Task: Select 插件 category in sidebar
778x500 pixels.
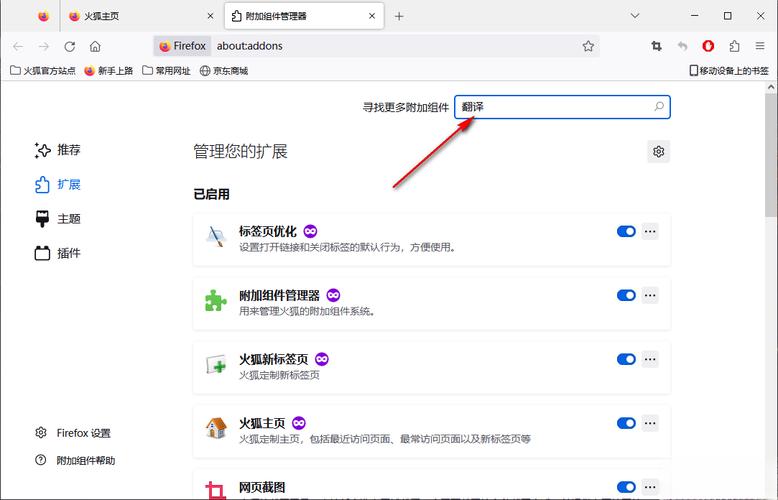Action: click(58, 253)
